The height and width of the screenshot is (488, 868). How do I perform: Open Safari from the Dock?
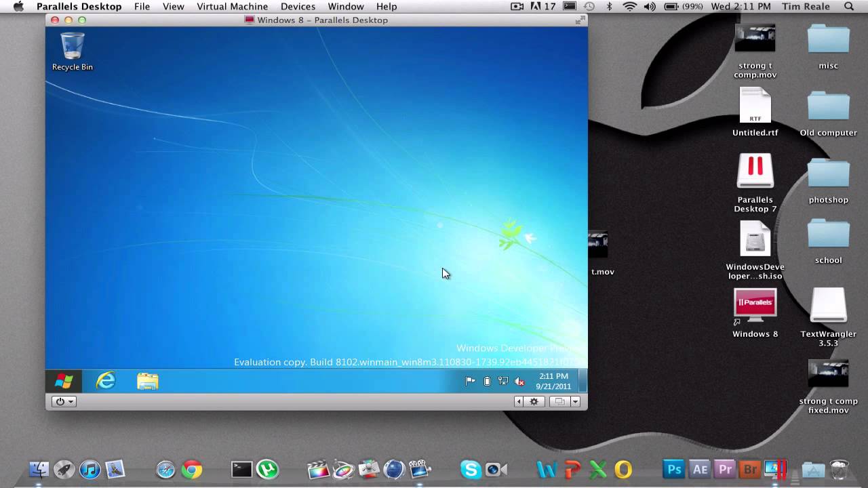[166, 469]
